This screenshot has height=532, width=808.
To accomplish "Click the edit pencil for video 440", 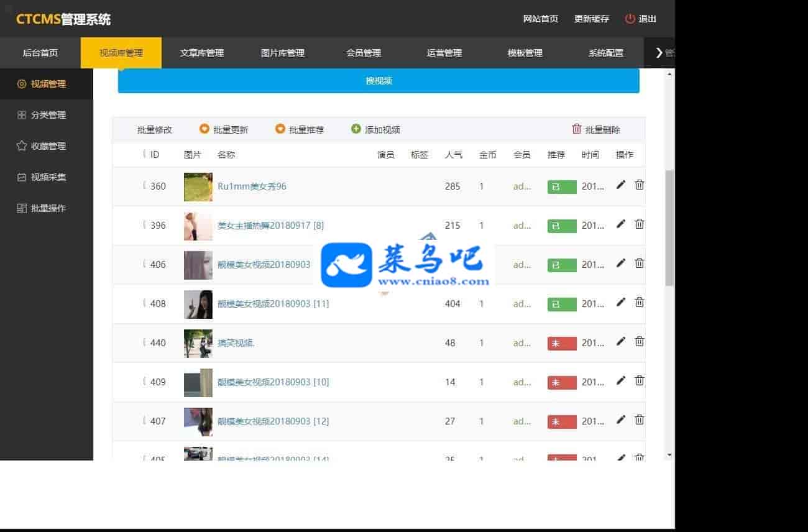I will click(x=620, y=341).
